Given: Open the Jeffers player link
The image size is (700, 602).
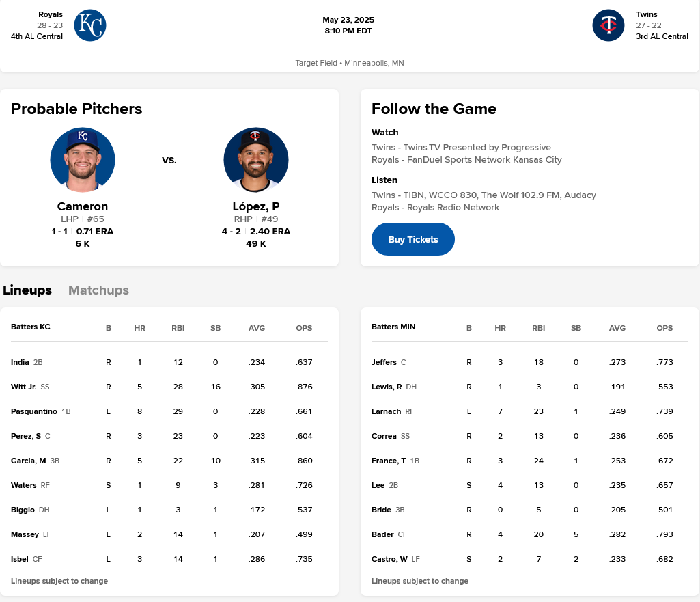Looking at the screenshot, I should pyautogui.click(x=384, y=362).
